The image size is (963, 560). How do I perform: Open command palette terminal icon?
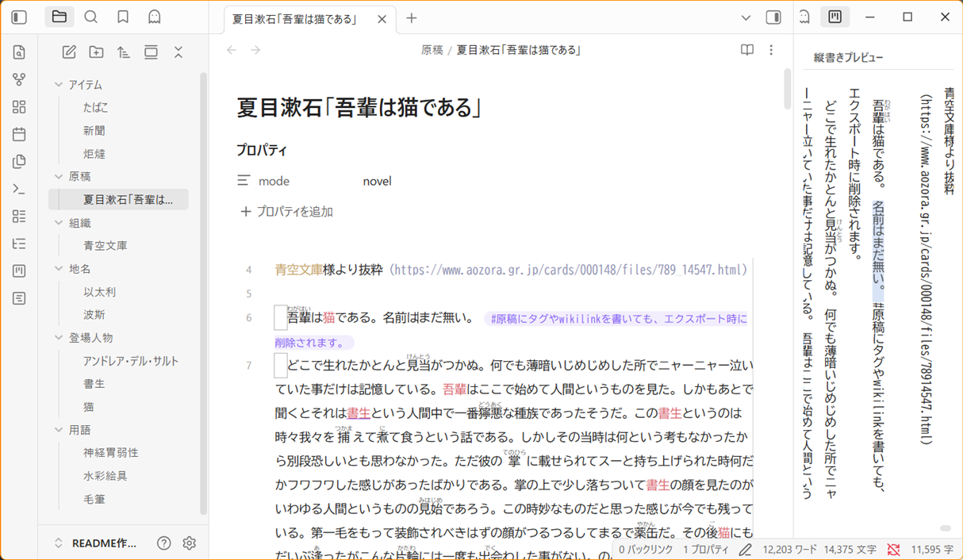pyautogui.click(x=19, y=189)
